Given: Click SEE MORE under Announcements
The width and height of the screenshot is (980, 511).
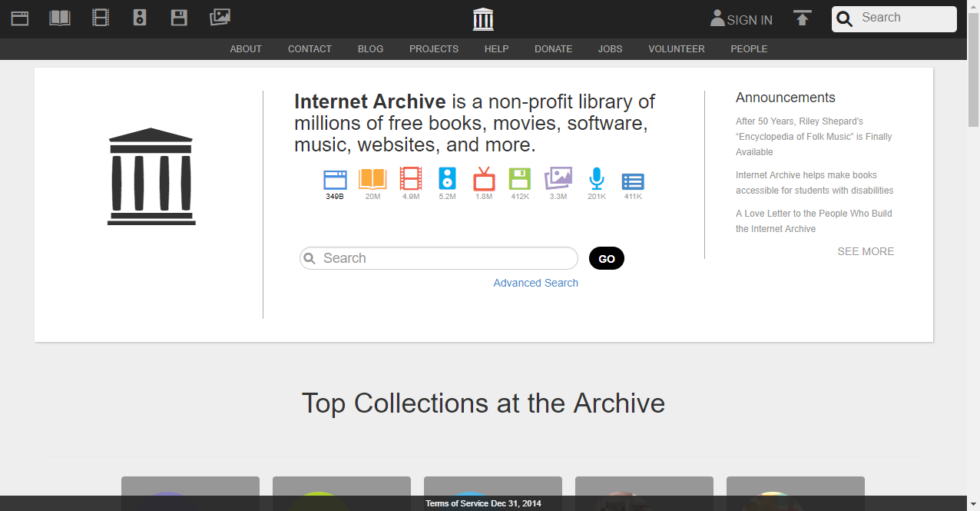Looking at the screenshot, I should (866, 251).
